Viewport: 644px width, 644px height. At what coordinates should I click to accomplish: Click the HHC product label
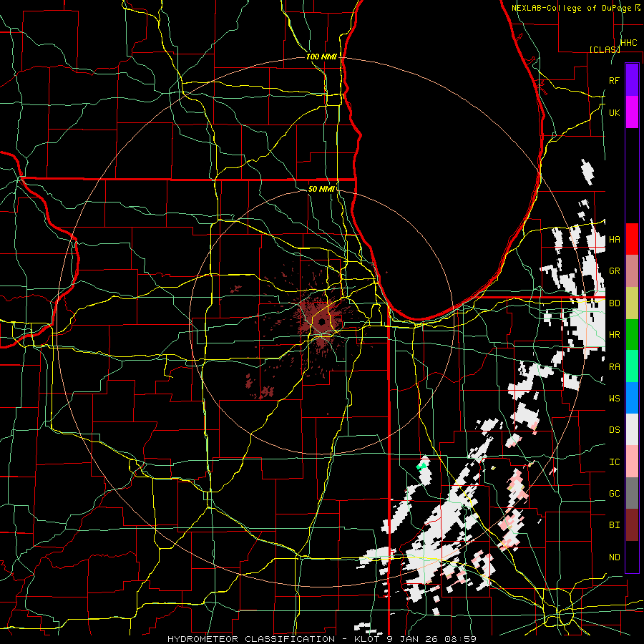click(x=629, y=43)
